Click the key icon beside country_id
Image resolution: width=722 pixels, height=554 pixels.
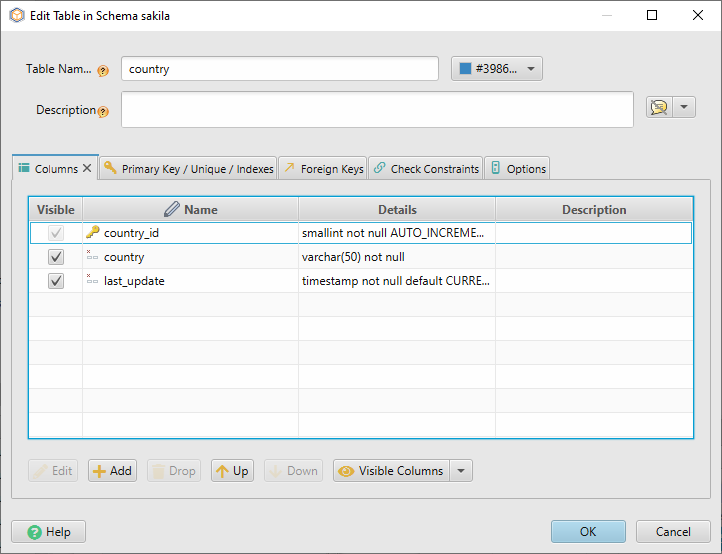(93, 232)
